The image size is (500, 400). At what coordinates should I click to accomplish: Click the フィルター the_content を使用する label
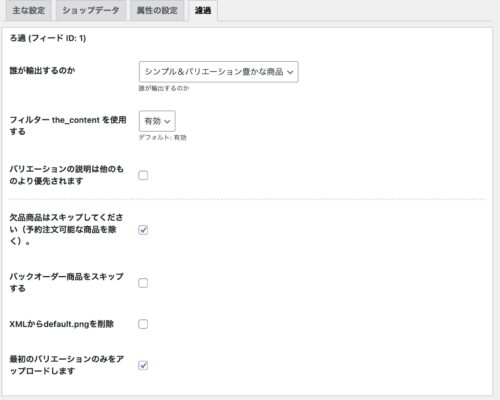pyautogui.click(x=68, y=126)
